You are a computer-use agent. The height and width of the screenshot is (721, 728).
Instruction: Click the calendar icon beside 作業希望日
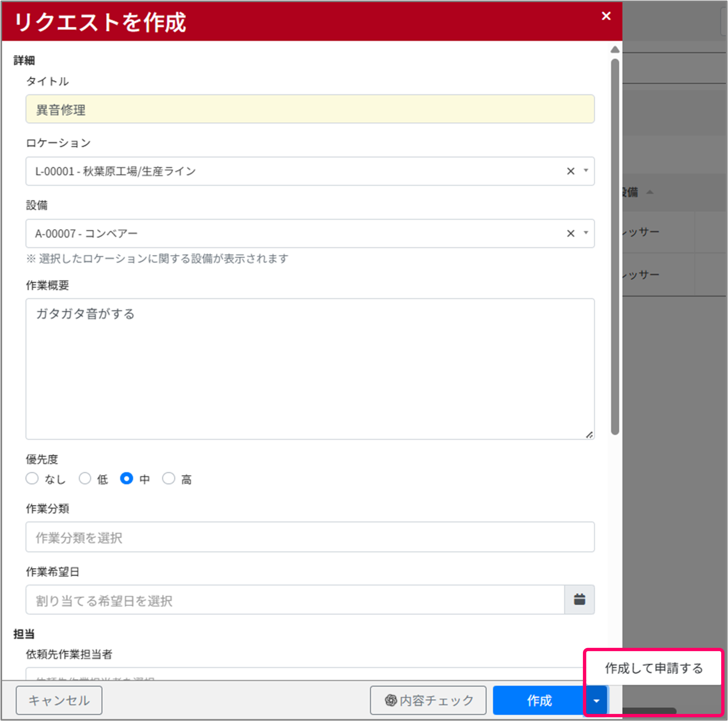click(580, 600)
